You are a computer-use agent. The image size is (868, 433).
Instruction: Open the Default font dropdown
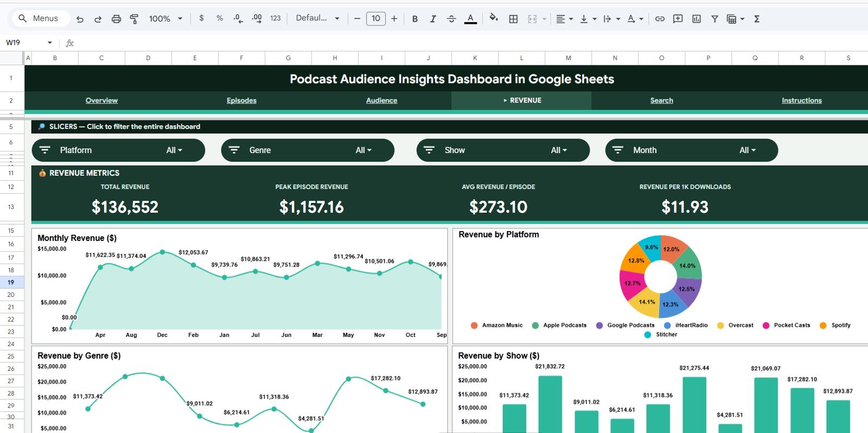point(318,18)
